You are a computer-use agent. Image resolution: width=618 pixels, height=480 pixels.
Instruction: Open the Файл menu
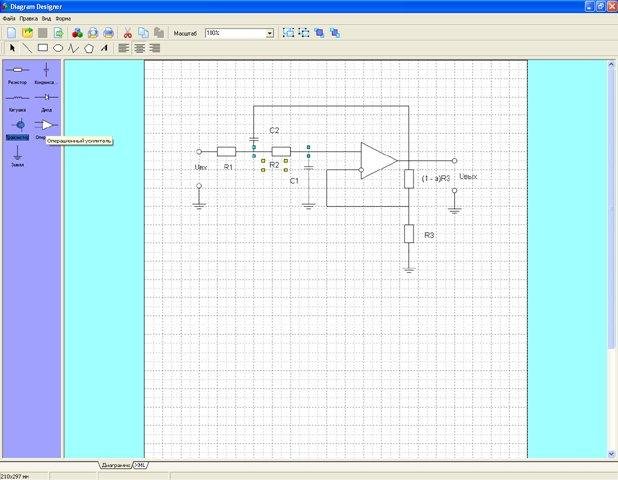tap(9, 19)
